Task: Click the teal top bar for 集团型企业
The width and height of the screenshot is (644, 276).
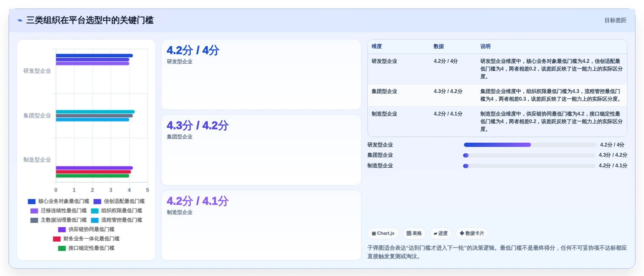Action: coord(95,112)
